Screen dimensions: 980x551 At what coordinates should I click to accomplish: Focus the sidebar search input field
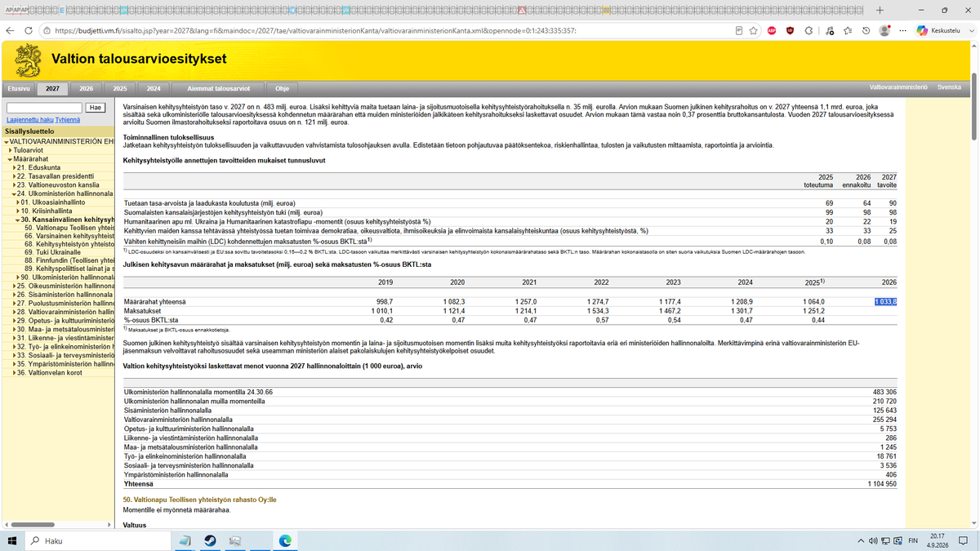[x=44, y=108]
